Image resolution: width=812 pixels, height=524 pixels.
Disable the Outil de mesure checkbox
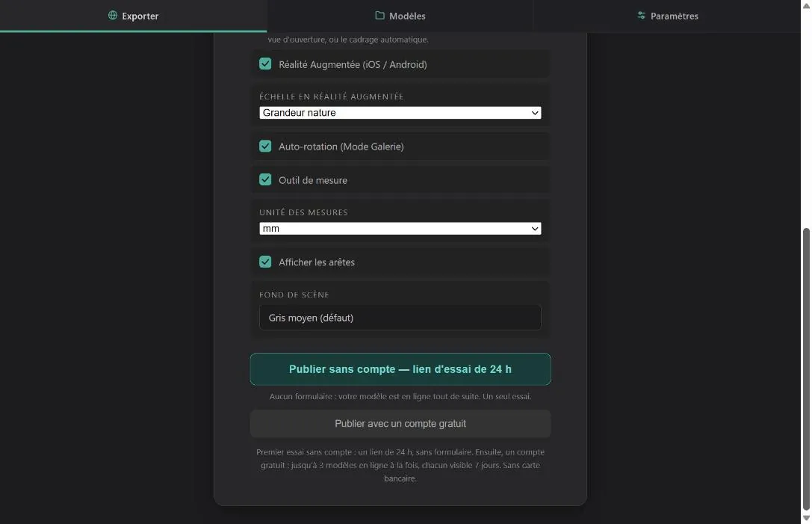coord(265,180)
